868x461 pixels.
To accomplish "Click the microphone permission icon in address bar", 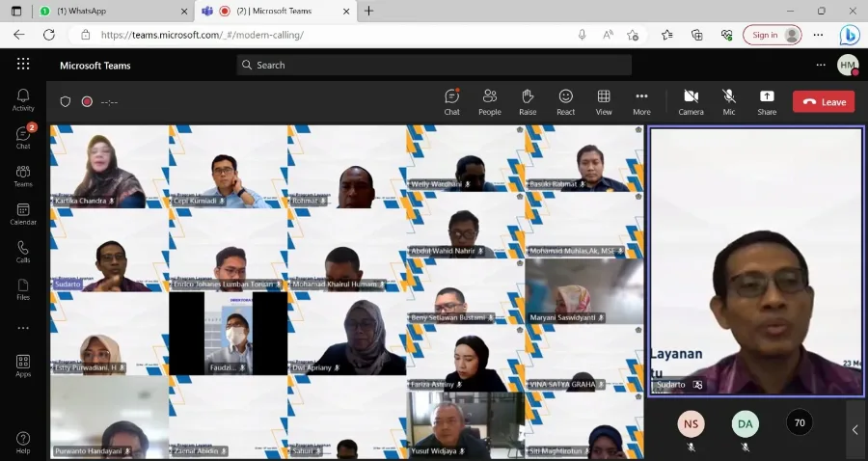I will (582, 35).
